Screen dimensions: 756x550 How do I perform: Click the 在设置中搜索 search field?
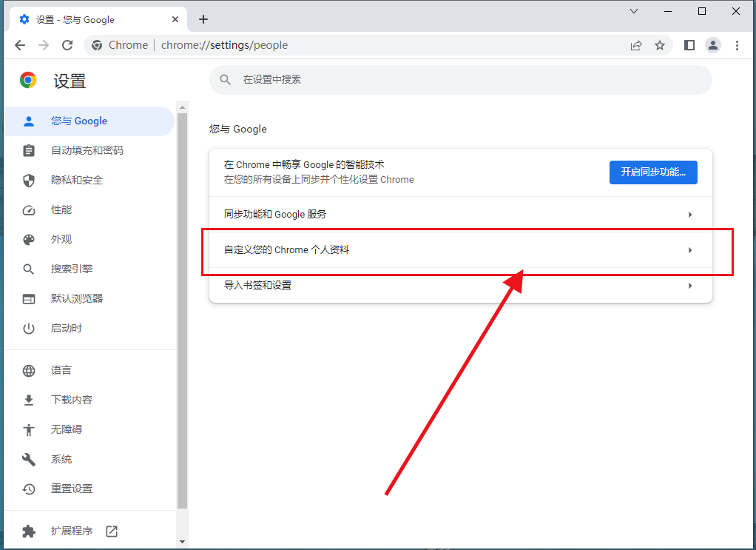(460, 79)
